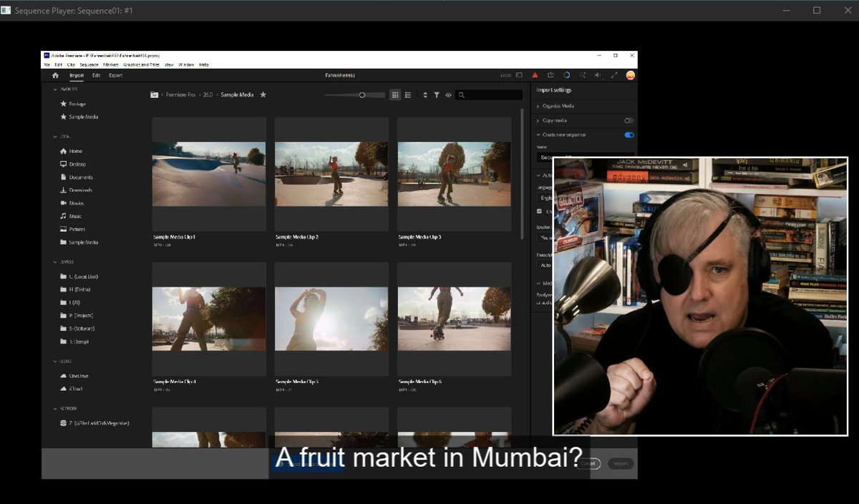Image resolution: width=859 pixels, height=504 pixels.
Task: Open Sample Media favorite with star icon
Action: pos(79,117)
